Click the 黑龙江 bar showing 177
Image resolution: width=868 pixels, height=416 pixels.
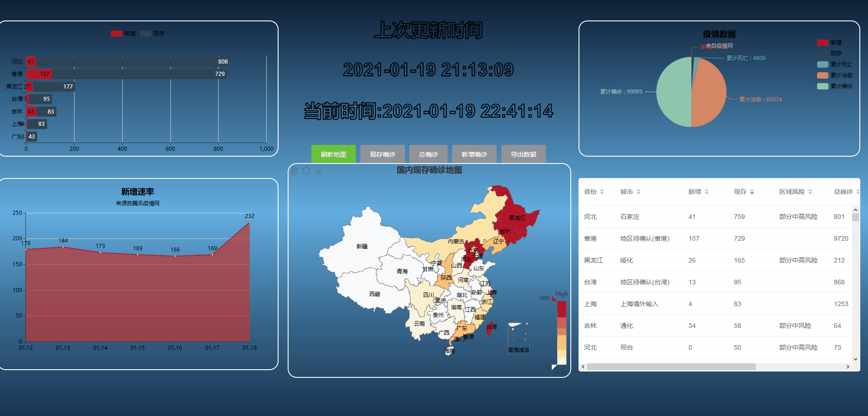click(x=54, y=87)
